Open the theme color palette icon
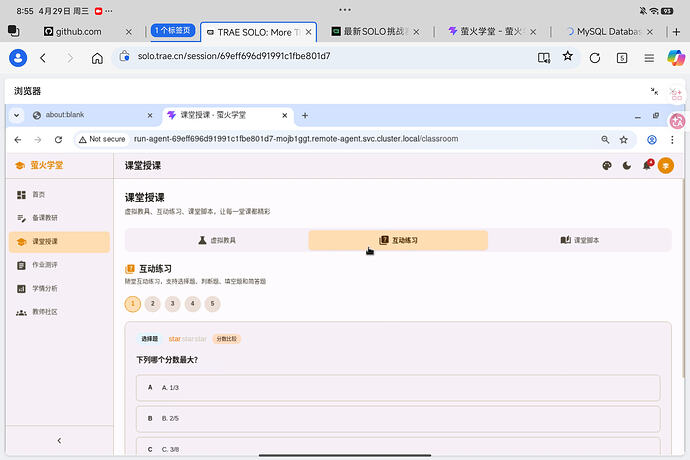Viewport: 690px width, 460px height. 607,166
